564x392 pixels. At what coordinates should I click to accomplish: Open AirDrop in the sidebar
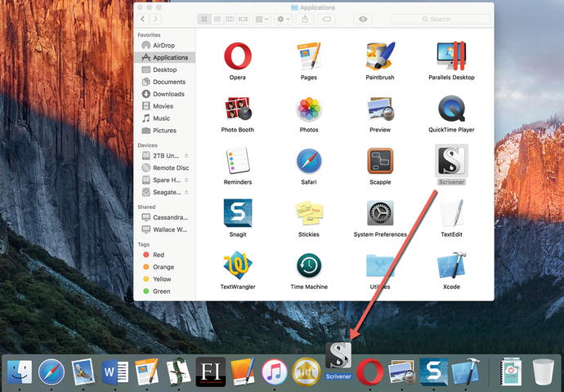point(165,45)
